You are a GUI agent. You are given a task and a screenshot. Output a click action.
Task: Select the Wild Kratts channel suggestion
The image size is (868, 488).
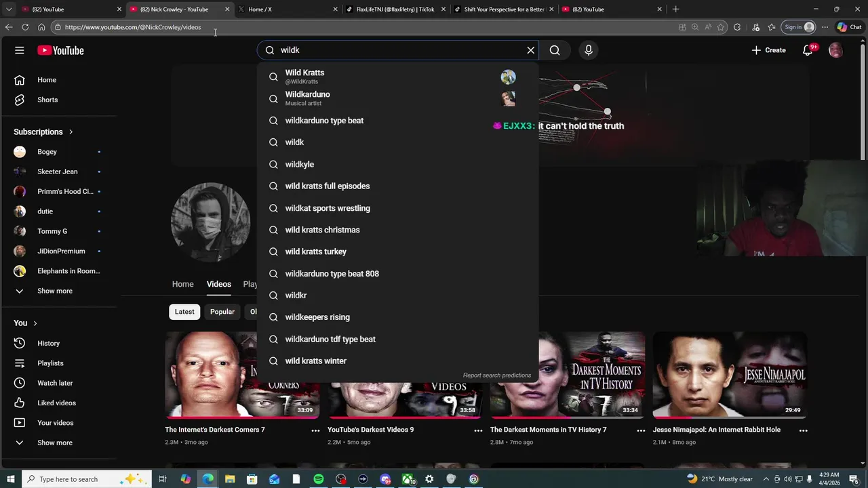[x=398, y=77]
